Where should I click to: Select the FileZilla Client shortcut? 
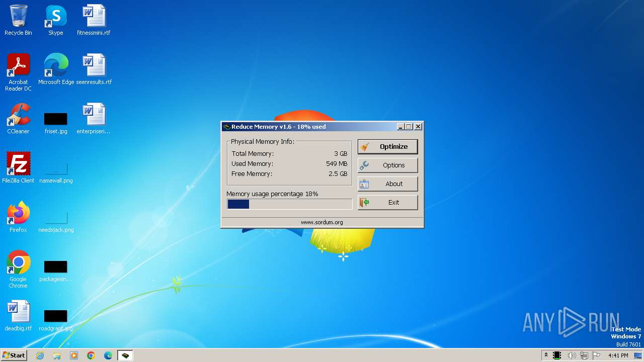point(18,168)
